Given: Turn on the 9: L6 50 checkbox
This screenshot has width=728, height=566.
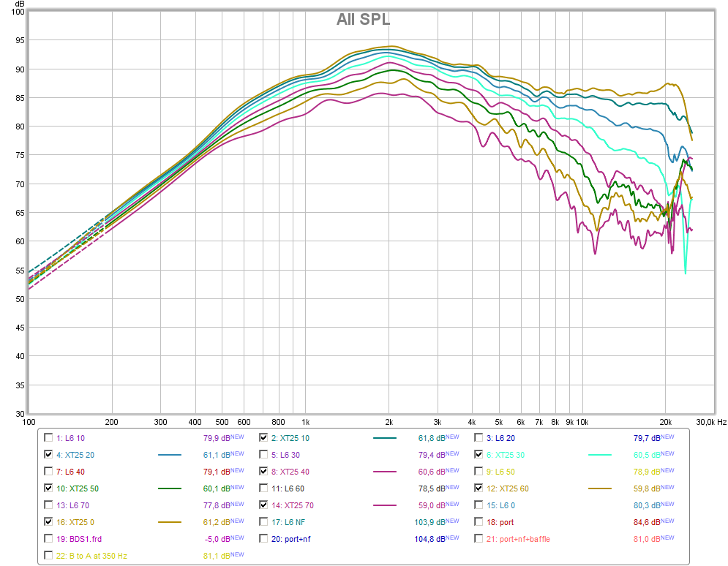Looking at the screenshot, I should [479, 472].
